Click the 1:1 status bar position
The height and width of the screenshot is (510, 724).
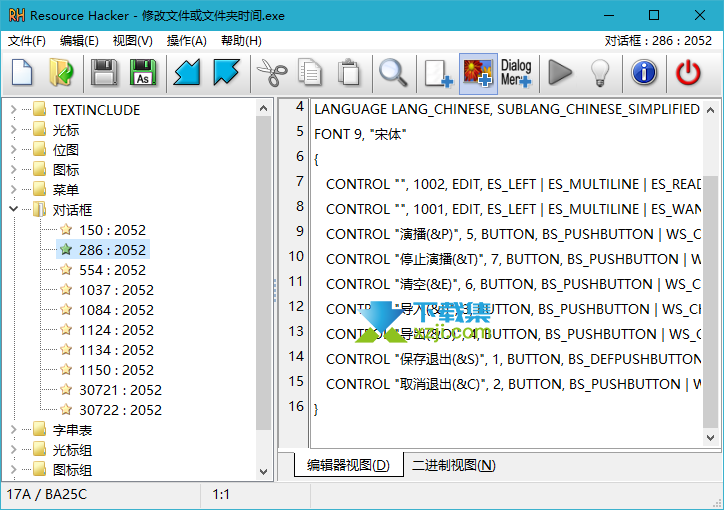[221, 494]
